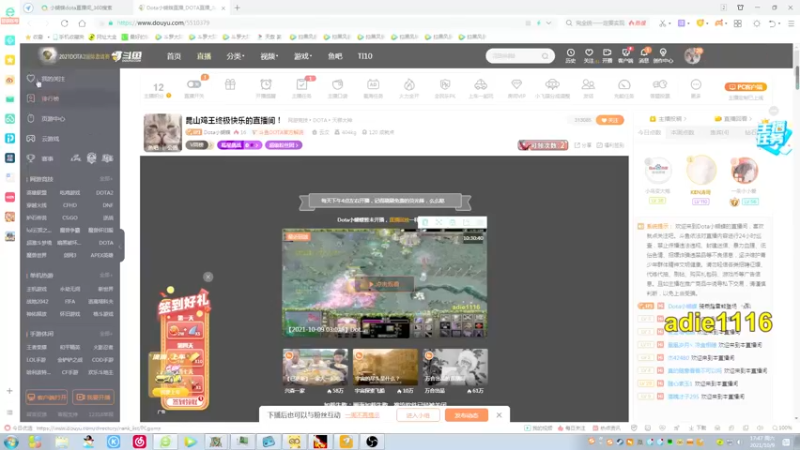
Task: Select CSGO in the sidebar game list
Action: (70, 218)
